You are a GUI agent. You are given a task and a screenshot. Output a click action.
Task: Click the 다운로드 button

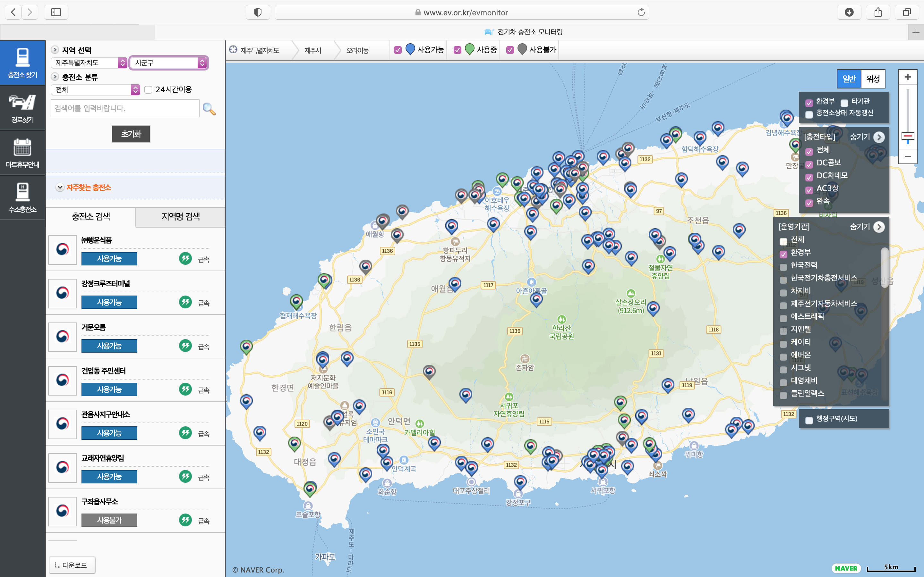click(x=72, y=565)
